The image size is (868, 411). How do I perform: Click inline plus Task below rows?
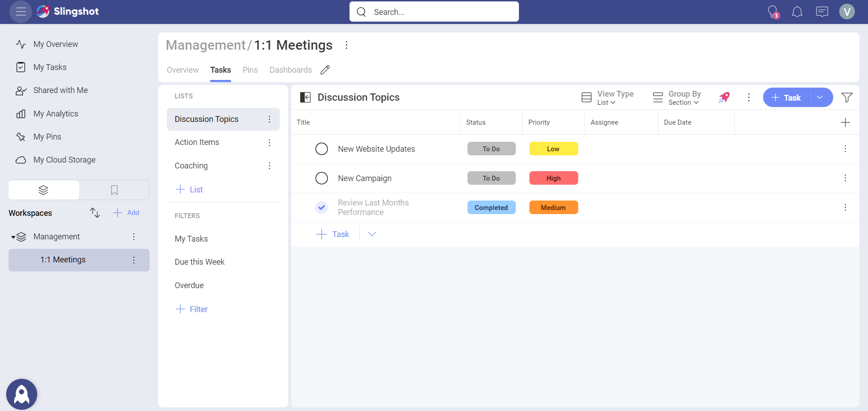click(x=333, y=234)
